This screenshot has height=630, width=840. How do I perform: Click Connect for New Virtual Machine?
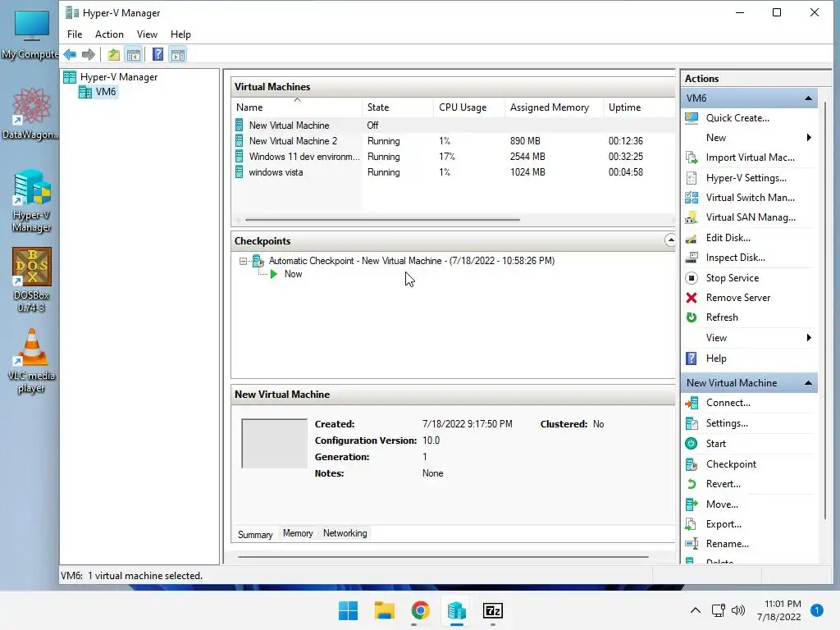click(x=728, y=403)
